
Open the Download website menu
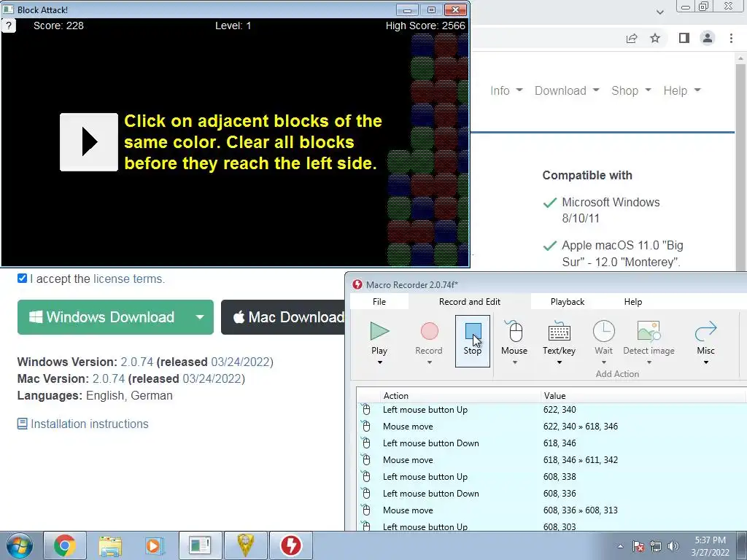point(567,90)
